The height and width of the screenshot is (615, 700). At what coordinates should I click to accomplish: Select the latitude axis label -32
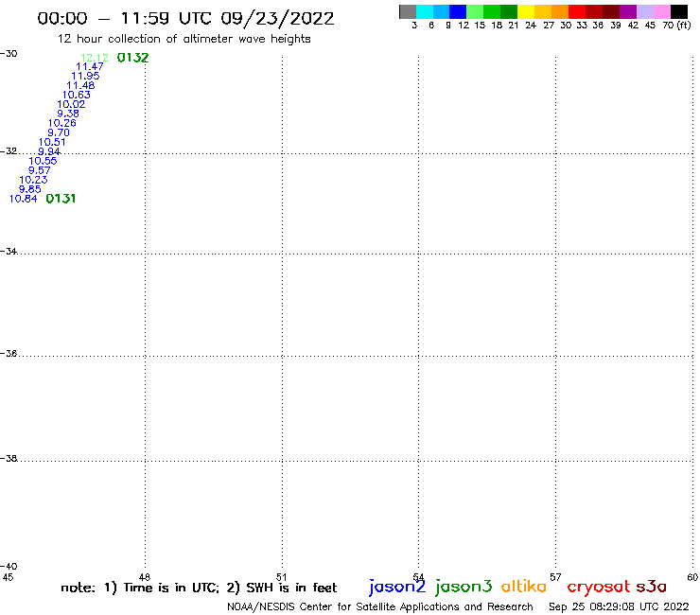coord(9,151)
